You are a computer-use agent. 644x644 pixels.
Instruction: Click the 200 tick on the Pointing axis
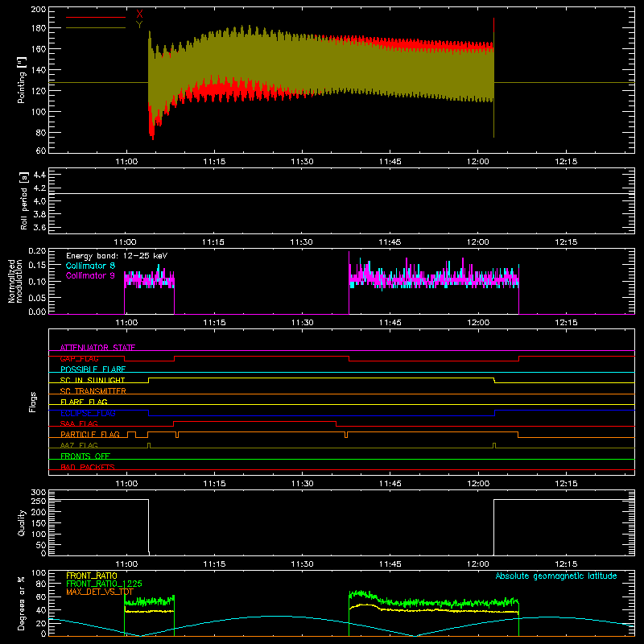[x=39, y=9]
